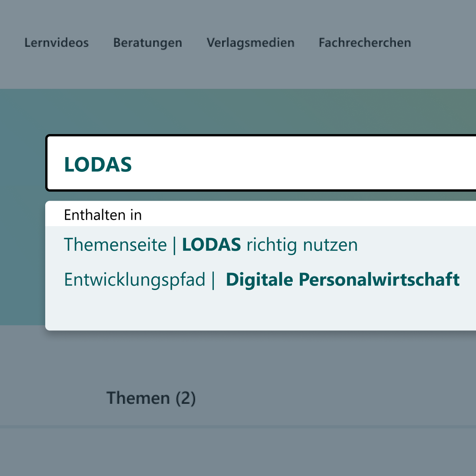Click the header area right of Fachrecherchen

coord(444,42)
